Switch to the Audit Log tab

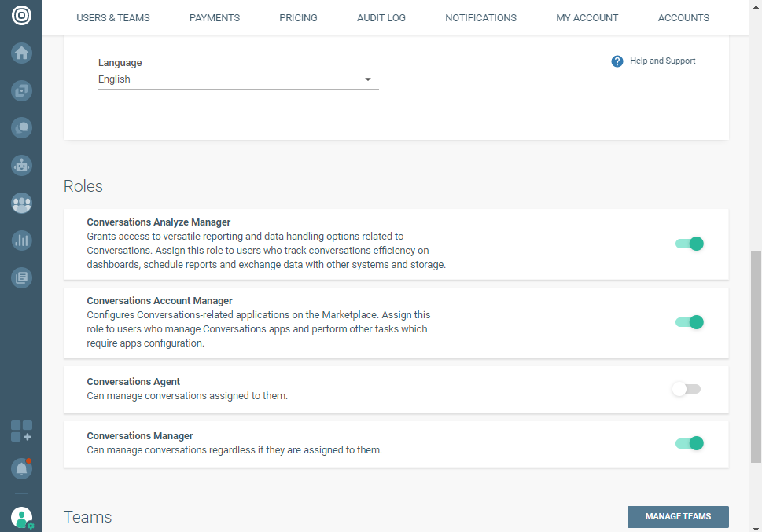pos(381,17)
